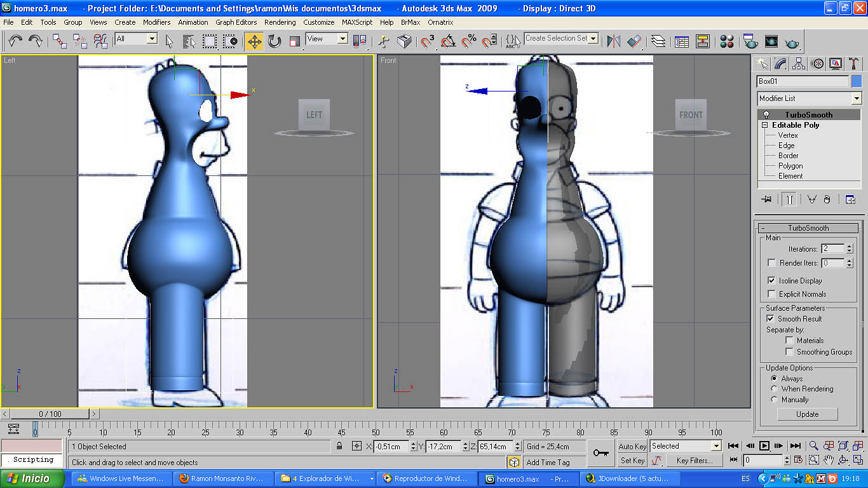Click the Box01 object color swatch
Screen dimensions: 868x488
(857, 81)
